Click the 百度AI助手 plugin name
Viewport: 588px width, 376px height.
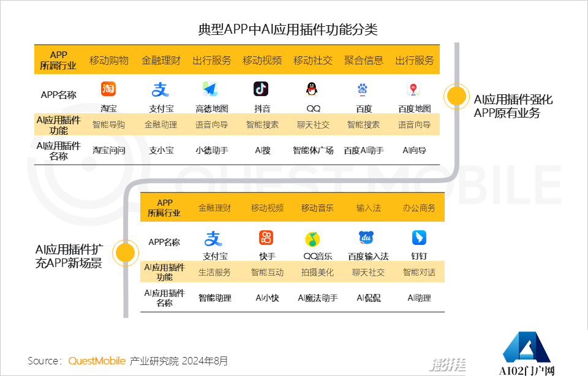364,150
